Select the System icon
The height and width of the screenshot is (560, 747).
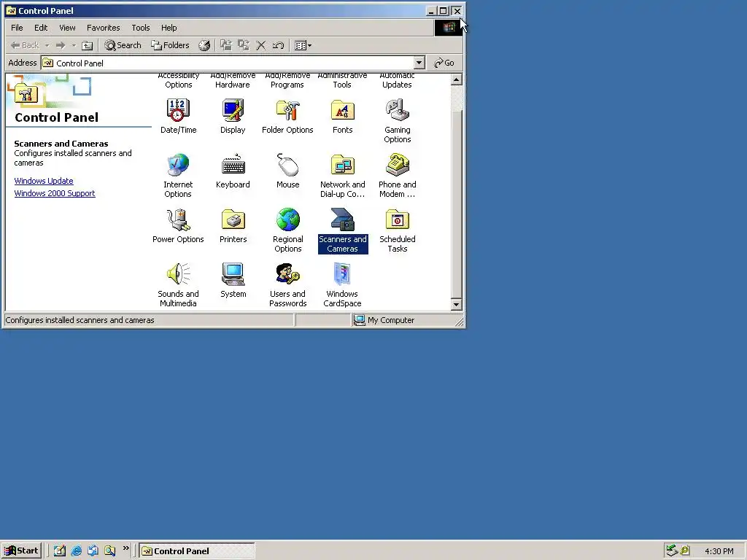233,275
